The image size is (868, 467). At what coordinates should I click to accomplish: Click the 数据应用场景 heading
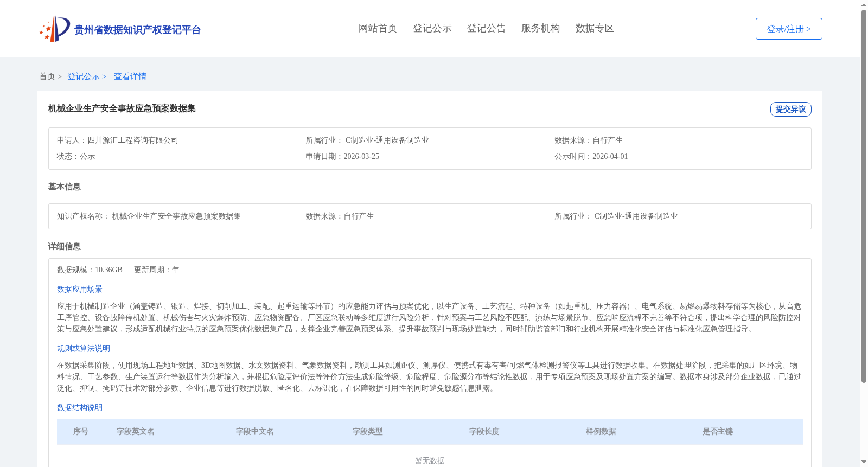pyautogui.click(x=80, y=289)
